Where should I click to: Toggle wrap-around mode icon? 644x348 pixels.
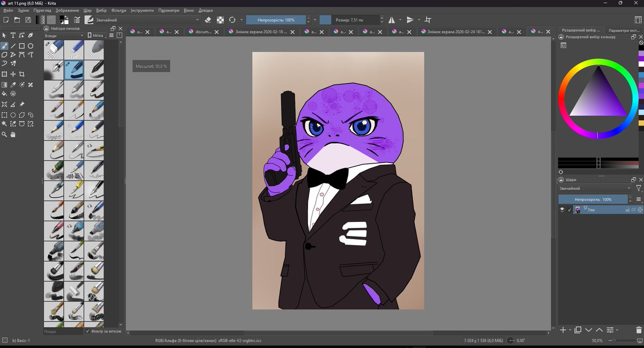click(428, 20)
